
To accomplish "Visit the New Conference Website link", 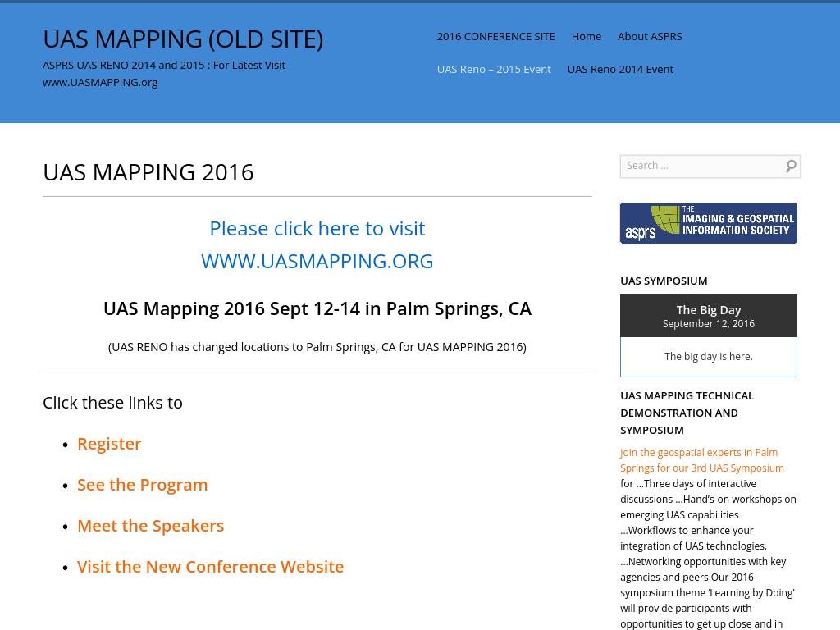I will click(211, 567).
